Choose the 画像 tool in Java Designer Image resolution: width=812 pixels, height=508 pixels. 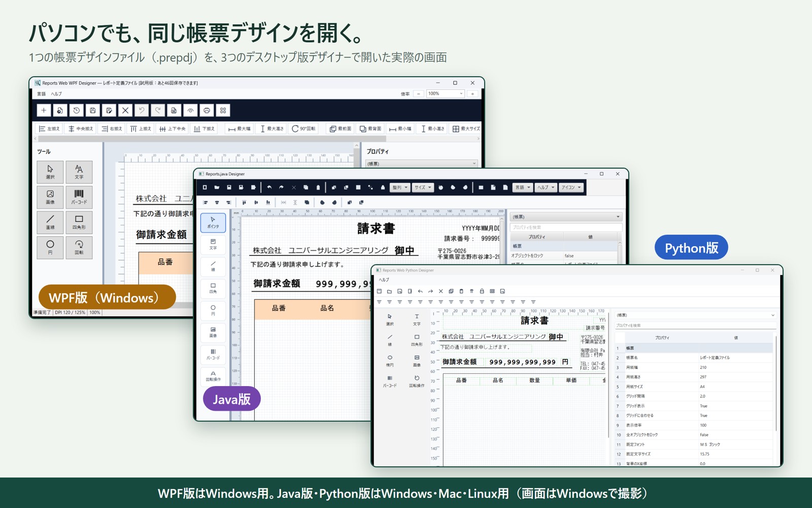click(x=213, y=332)
